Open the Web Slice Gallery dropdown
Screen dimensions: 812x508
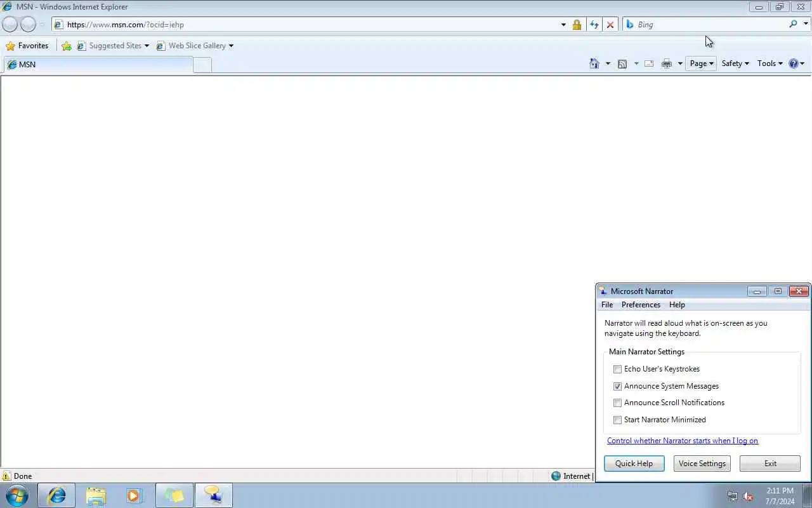point(231,46)
